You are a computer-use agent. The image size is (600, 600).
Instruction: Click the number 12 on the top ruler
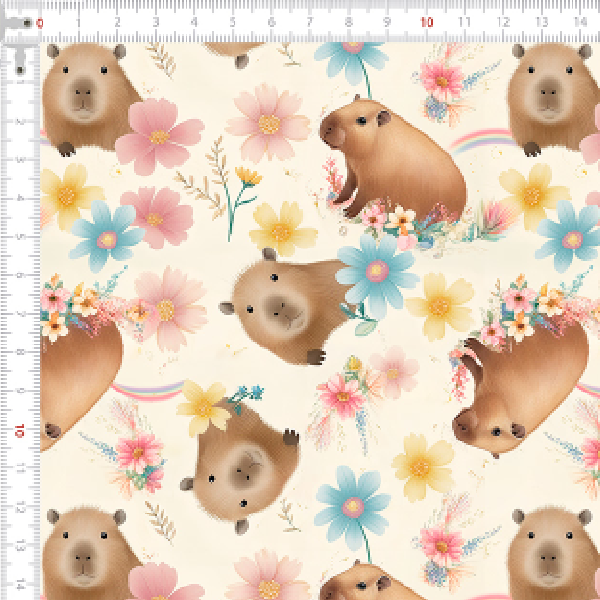pyautogui.click(x=503, y=22)
